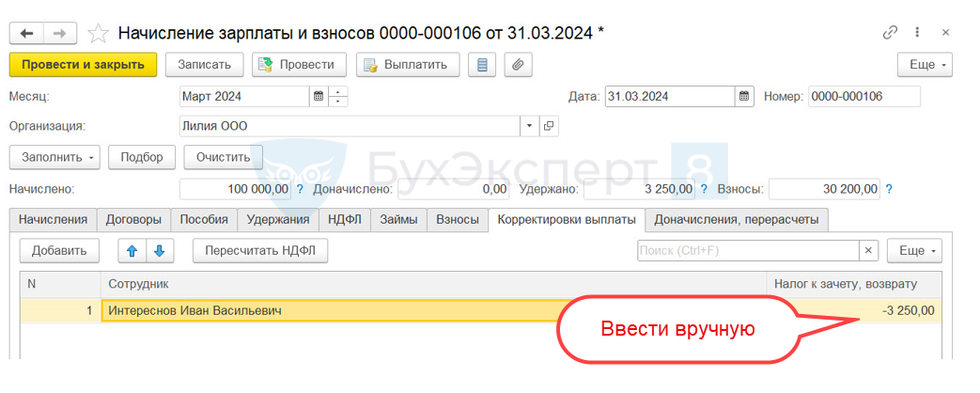Focus the Поиск (Ctrl+F) search field

[749, 251]
